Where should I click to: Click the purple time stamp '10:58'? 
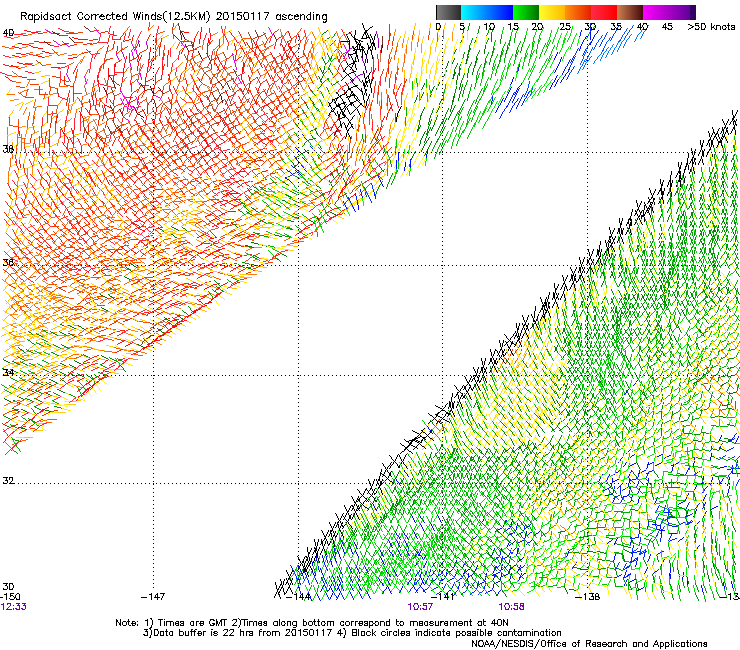(x=512, y=607)
